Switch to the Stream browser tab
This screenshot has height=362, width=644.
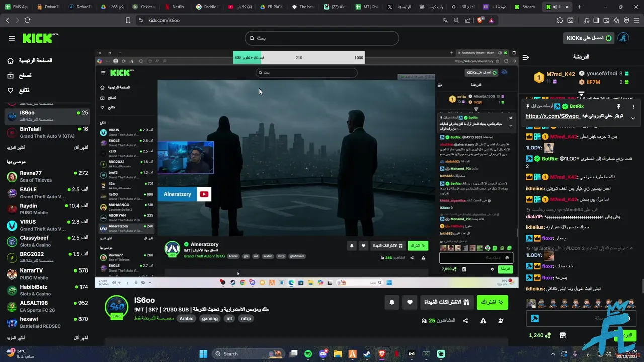point(524,7)
